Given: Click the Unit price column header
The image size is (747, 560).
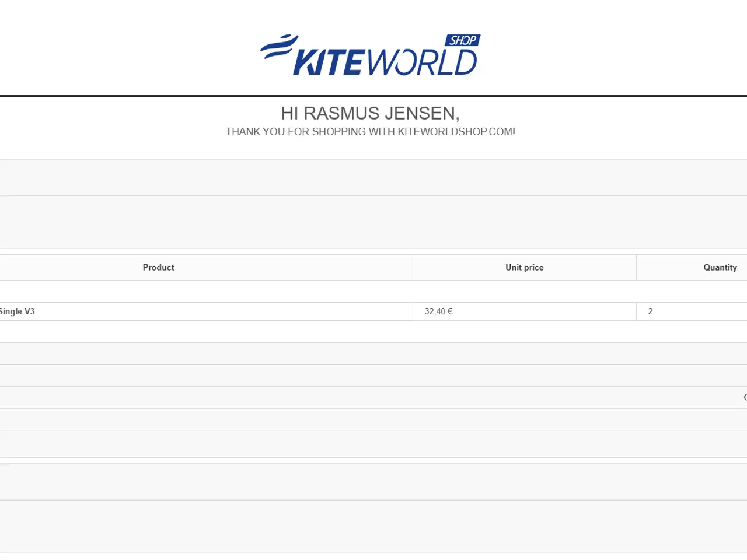Looking at the screenshot, I should point(524,267).
